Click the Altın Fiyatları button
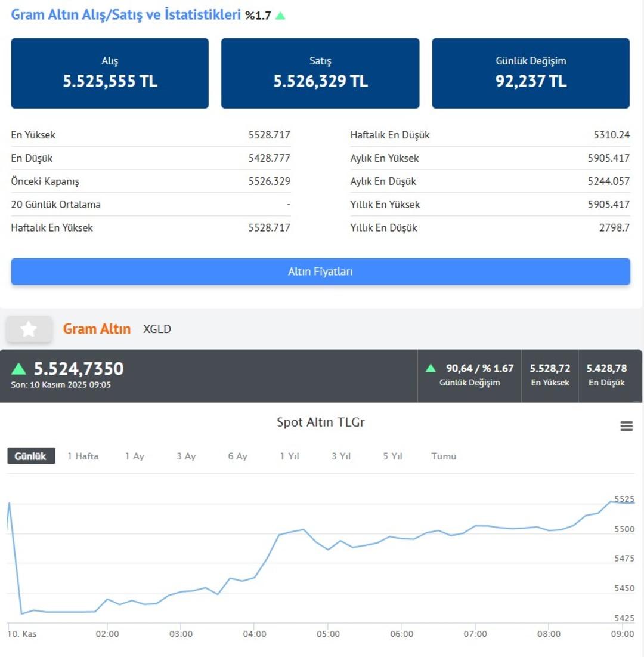The height and width of the screenshot is (657, 644). (321, 272)
